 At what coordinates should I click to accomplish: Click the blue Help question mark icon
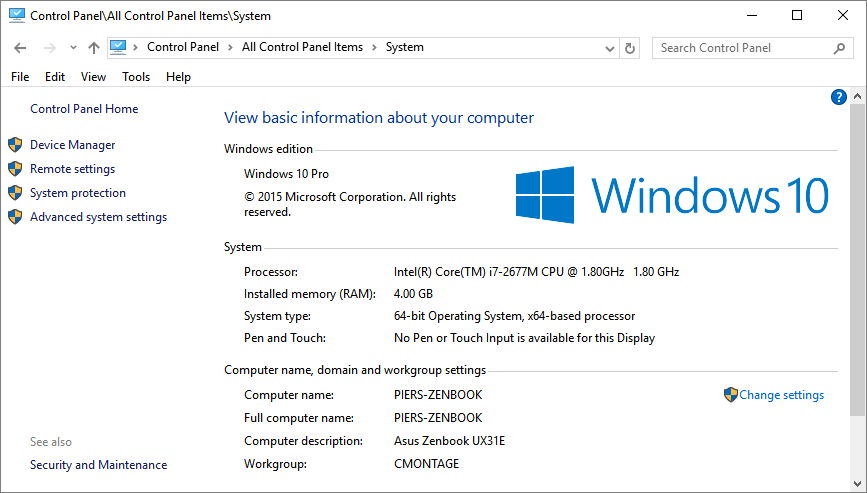tap(839, 97)
